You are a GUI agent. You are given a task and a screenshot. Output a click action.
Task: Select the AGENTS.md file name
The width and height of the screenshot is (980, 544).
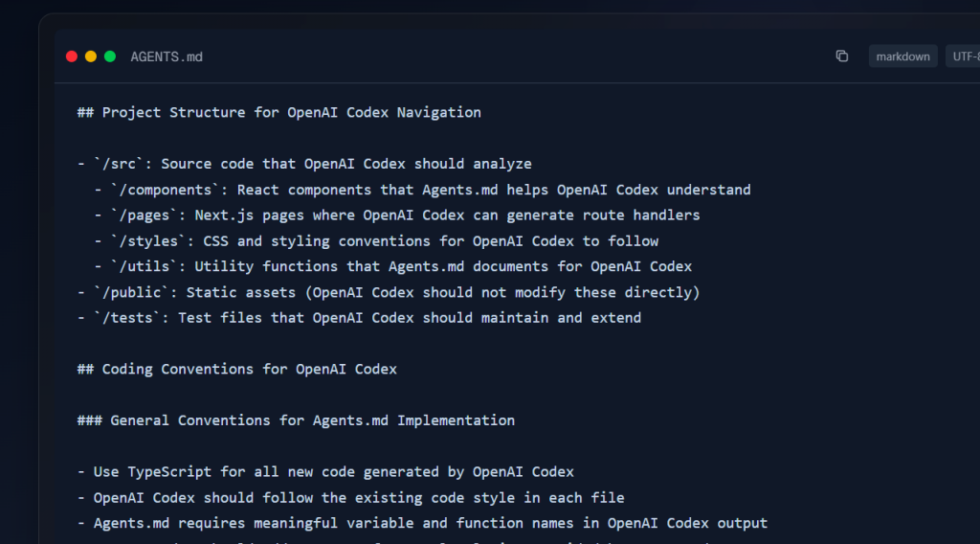point(167,57)
